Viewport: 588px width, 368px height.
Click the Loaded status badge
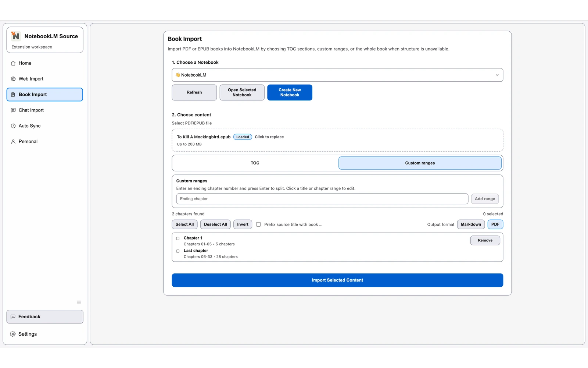[x=242, y=137]
